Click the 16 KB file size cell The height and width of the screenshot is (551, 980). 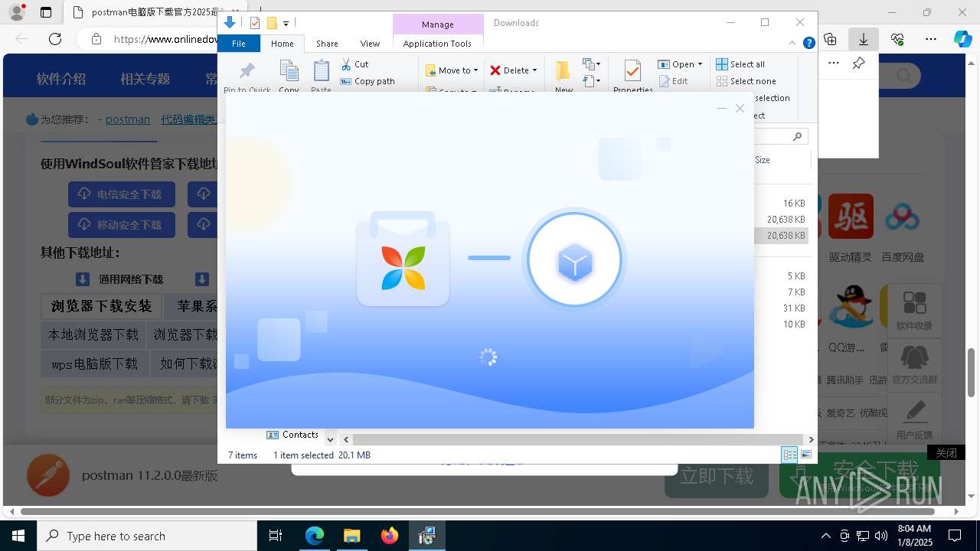(794, 204)
